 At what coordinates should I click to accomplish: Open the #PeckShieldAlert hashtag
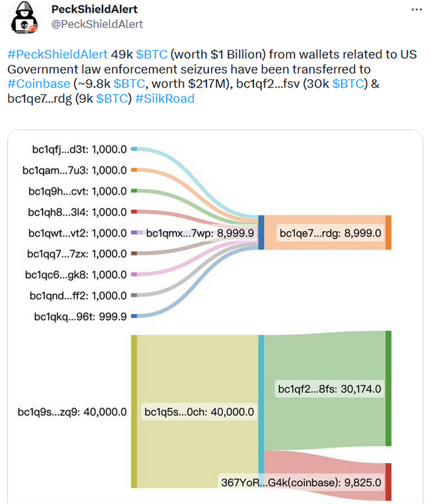click(x=58, y=54)
